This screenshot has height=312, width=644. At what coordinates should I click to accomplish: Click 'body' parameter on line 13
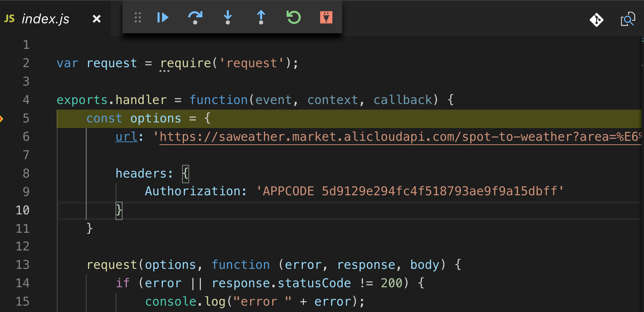(x=425, y=265)
